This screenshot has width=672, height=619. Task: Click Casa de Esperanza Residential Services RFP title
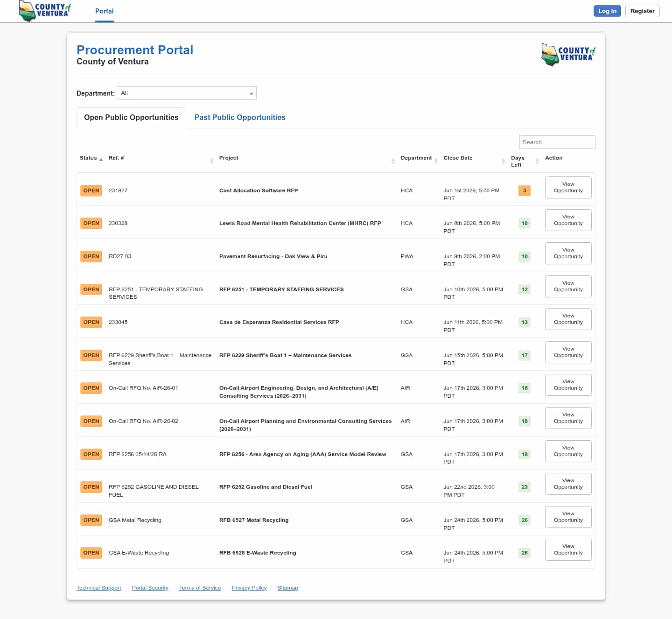point(279,322)
